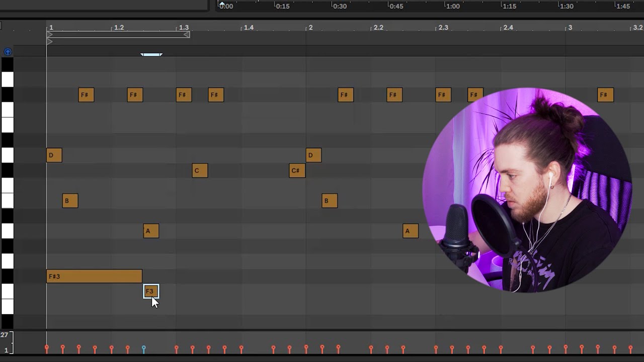The width and height of the screenshot is (644, 362).
Task: Click the blue selected velocity marker
Action: click(x=143, y=348)
